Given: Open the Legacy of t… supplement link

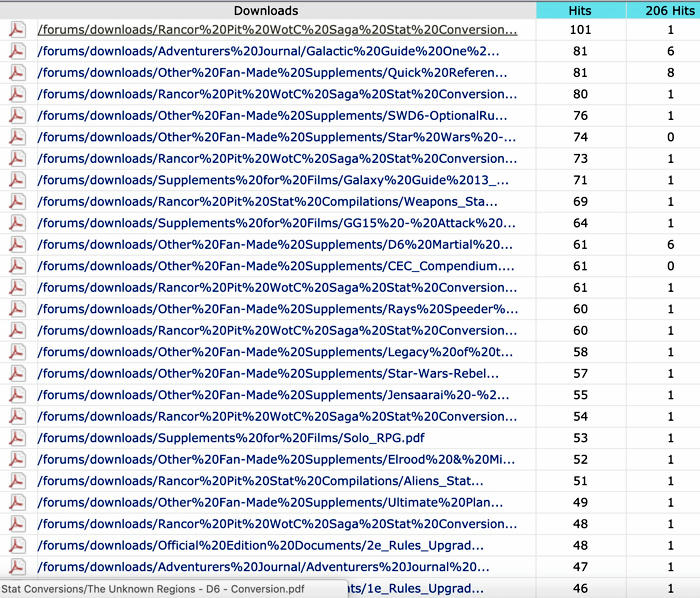Looking at the screenshot, I should (275, 352).
